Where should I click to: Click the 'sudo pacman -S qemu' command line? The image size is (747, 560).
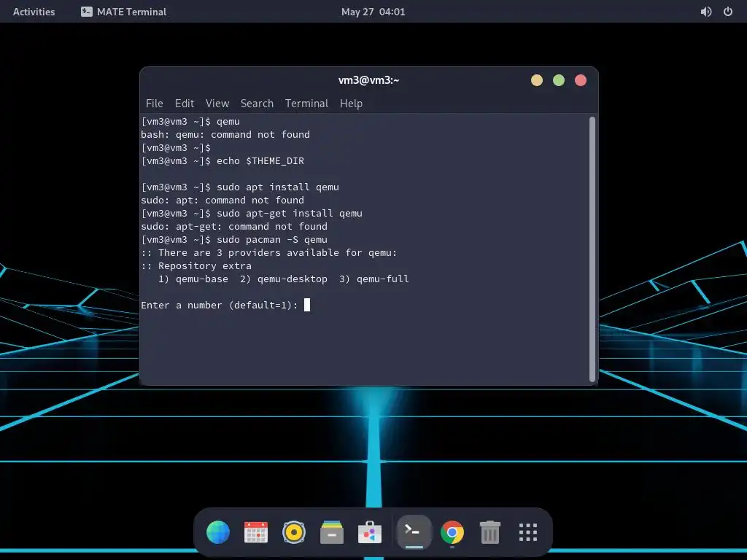[234, 239]
